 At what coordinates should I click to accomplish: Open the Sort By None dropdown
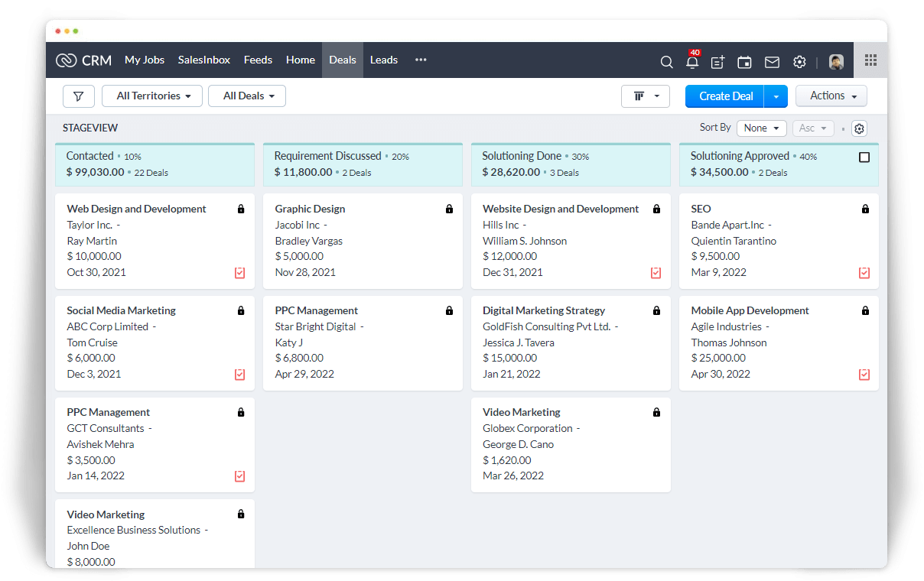click(x=761, y=128)
